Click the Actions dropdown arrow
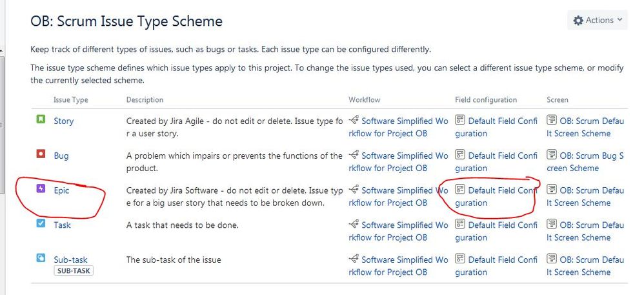The image size is (644, 295). tap(620, 21)
